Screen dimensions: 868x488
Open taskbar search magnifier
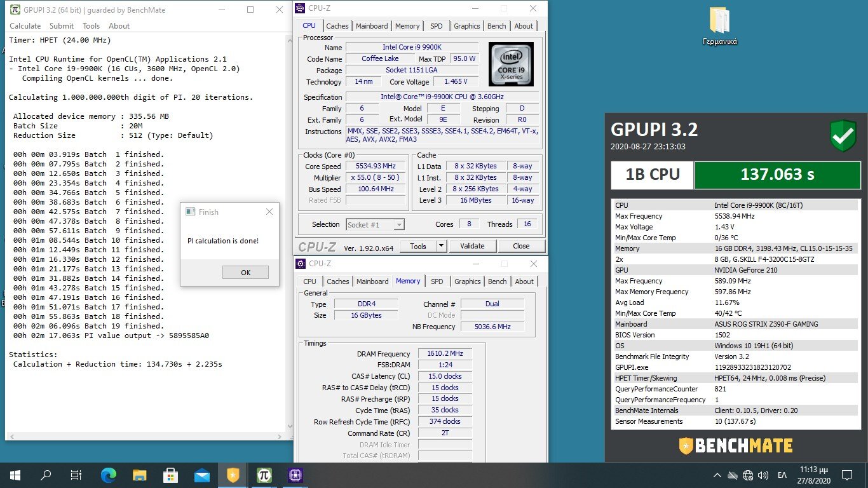coord(46,475)
